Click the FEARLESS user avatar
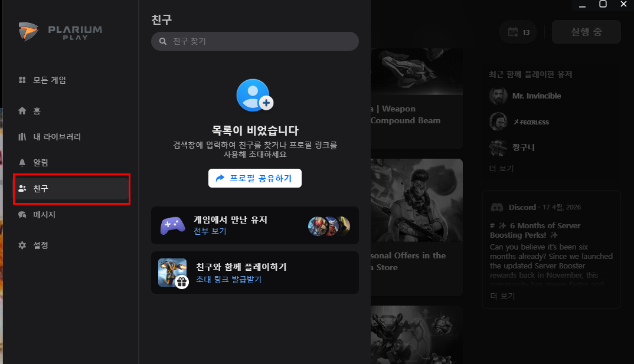634x364 pixels. tap(498, 122)
